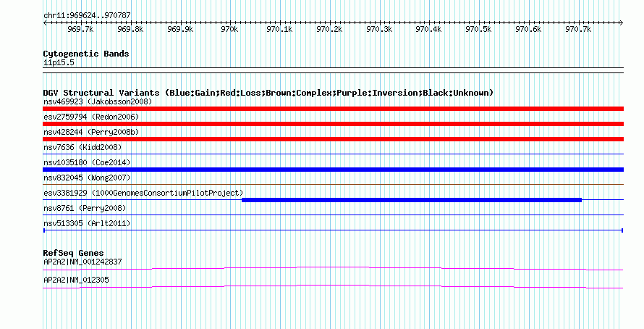Screen dimensions: 644x329
Task: Select variant label nsv8761 (Perry2008)
Action: coord(85,208)
